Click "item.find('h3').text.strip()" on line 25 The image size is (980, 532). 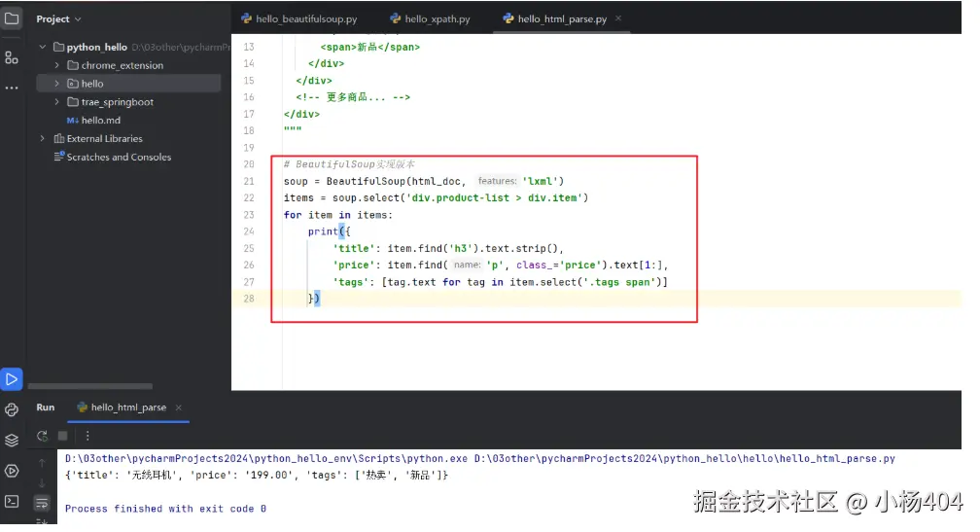pos(475,248)
